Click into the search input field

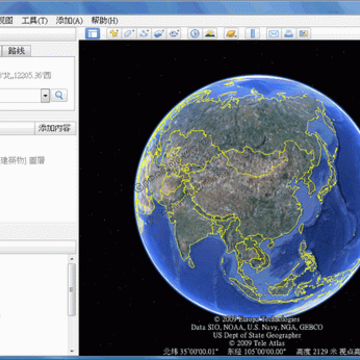(x=20, y=96)
